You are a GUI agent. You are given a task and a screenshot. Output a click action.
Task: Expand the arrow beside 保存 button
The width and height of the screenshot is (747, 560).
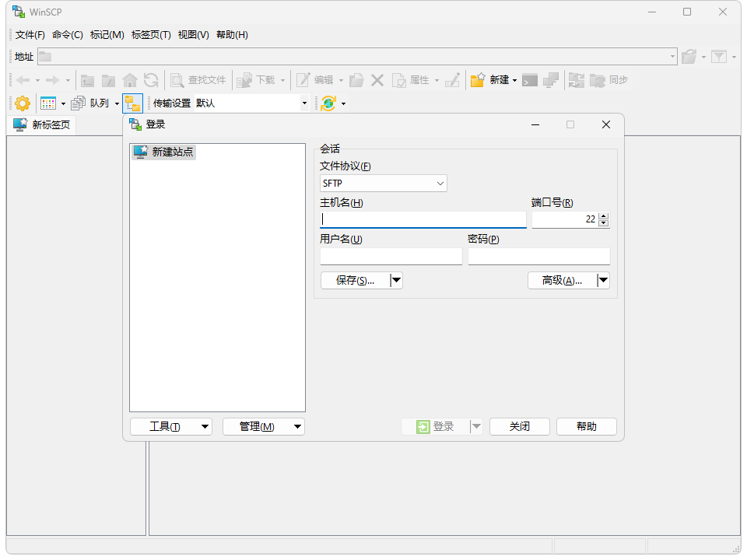[396, 281]
